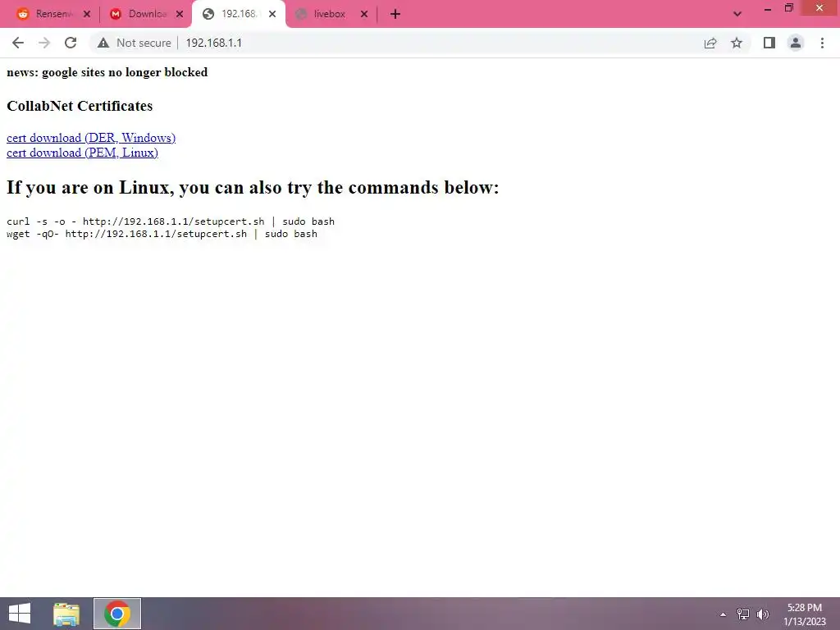Image resolution: width=840 pixels, height=630 pixels.
Task: Toggle the browser side panel
Action: (769, 43)
